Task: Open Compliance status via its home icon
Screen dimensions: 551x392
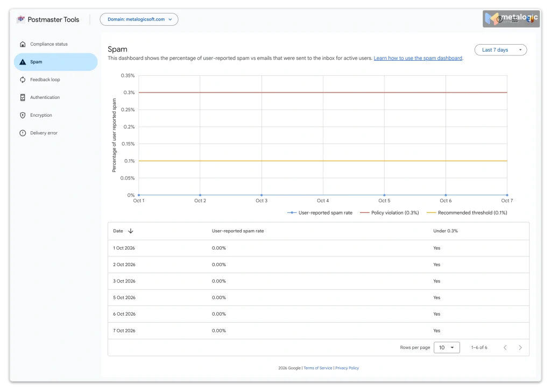Action: click(x=23, y=44)
